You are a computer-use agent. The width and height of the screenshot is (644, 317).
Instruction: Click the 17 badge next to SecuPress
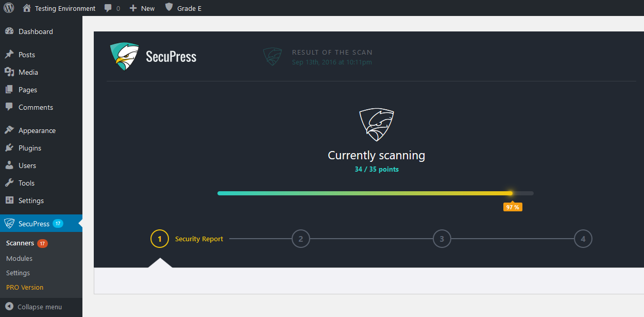pyautogui.click(x=58, y=224)
